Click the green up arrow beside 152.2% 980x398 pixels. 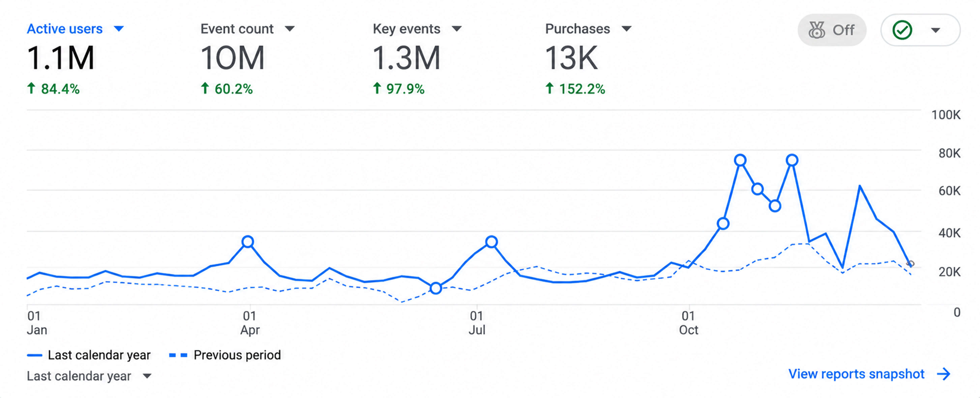[549, 88]
